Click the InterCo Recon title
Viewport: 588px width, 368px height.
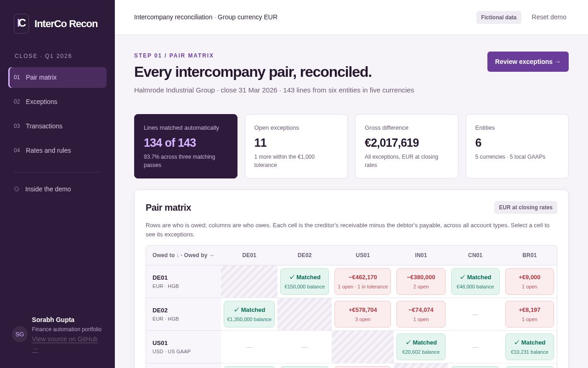pyautogui.click(x=66, y=24)
